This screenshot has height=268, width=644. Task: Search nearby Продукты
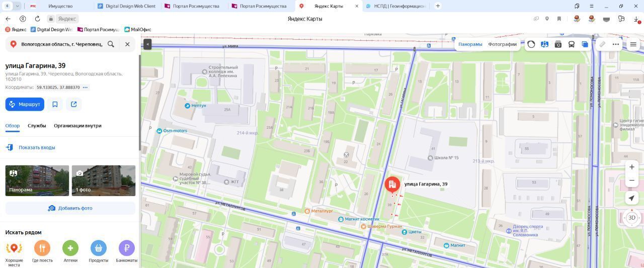pos(99,251)
